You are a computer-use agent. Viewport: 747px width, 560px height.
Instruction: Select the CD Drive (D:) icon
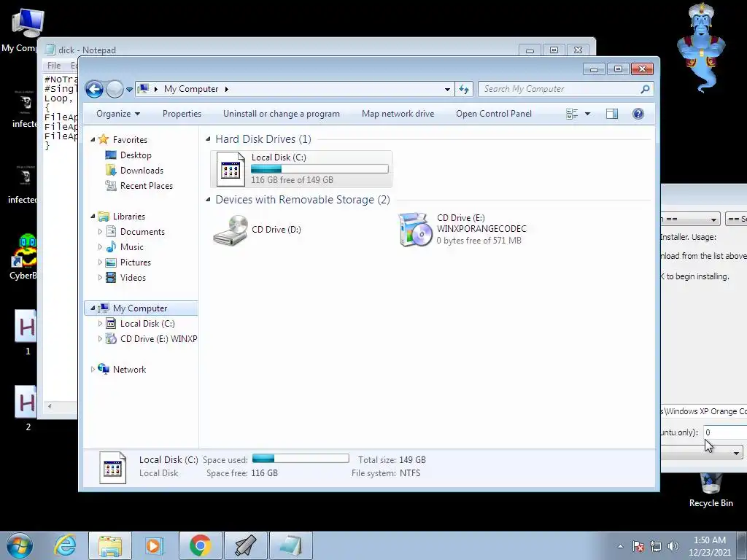click(231, 230)
